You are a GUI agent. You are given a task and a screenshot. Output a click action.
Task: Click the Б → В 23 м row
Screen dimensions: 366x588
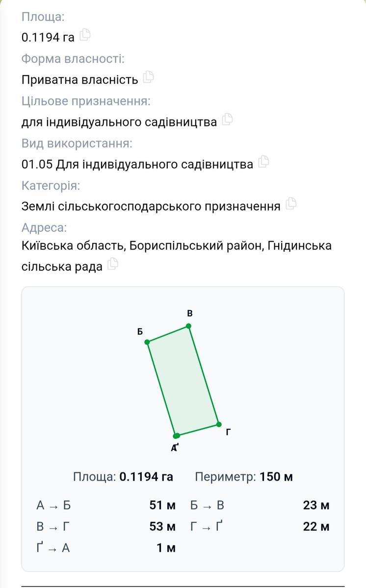[260, 505]
